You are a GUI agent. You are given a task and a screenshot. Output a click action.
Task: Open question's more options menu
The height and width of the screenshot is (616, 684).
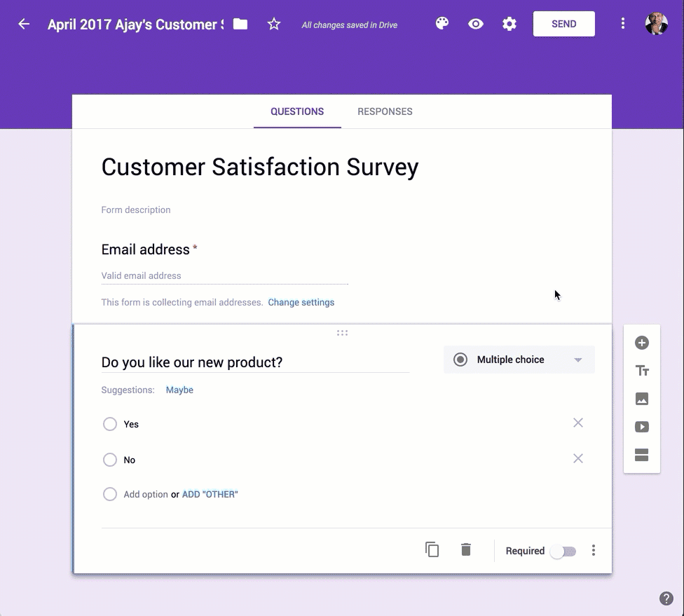click(x=594, y=551)
